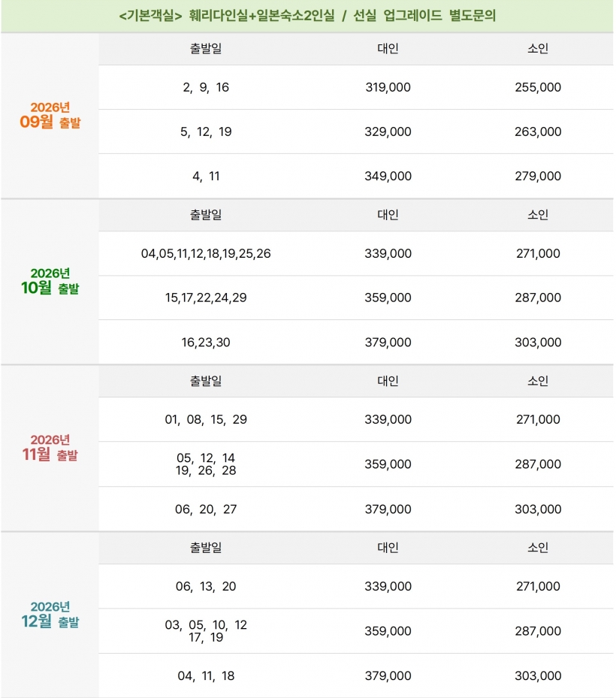Click October dates 04,05,11,12,18,19,25,26
The width and height of the screenshot is (616, 698).
coord(206,254)
